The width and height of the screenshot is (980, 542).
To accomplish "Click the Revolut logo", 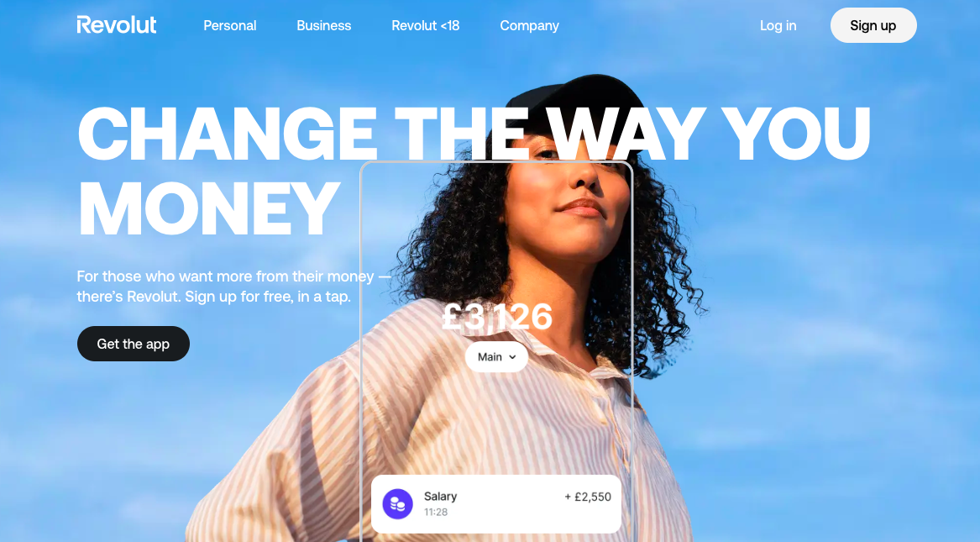I will [x=116, y=25].
